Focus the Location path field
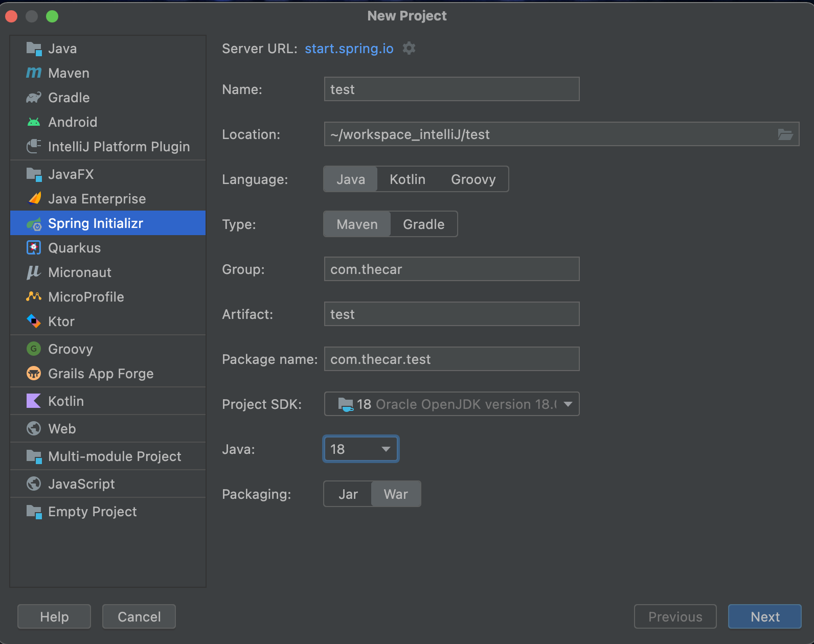Screen dimensions: 814x644 click(550, 134)
